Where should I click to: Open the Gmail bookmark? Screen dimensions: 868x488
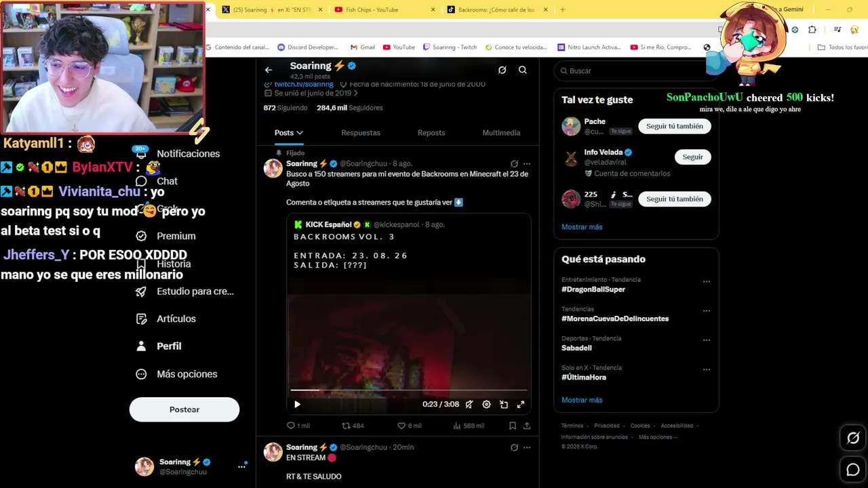tap(363, 47)
